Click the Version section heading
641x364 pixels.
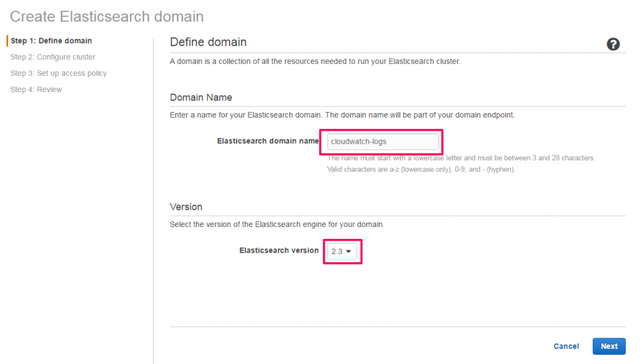pos(186,207)
